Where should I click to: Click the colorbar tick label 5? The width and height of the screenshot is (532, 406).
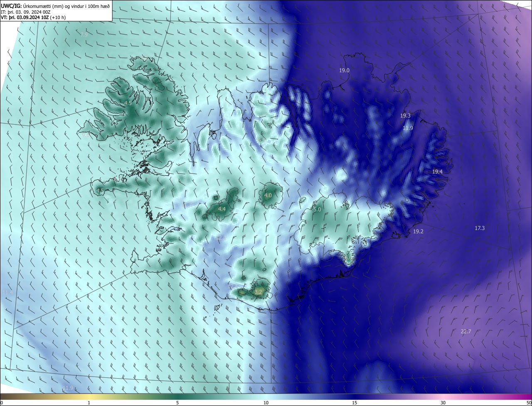coord(177,403)
